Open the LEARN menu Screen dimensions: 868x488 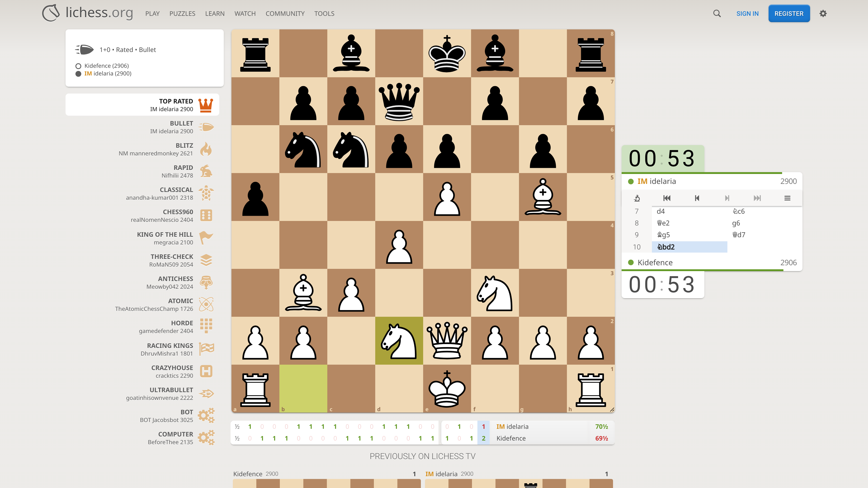pyautogui.click(x=215, y=14)
